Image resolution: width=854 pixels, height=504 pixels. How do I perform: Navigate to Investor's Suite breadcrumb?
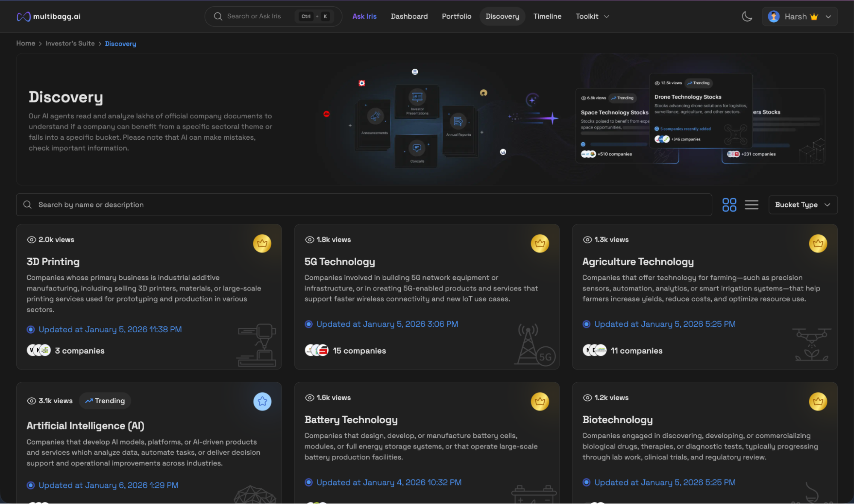coord(70,44)
